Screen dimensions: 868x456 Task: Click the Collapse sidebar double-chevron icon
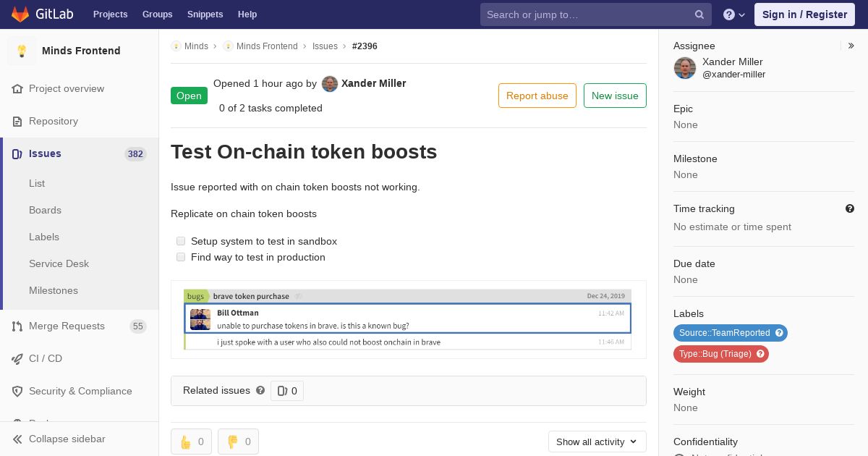(x=17, y=439)
